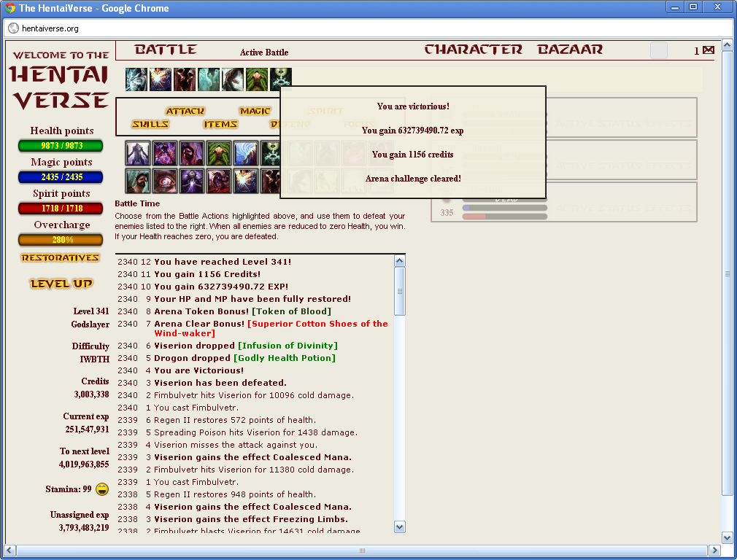
Task: Select the MAGIC battle action
Action: 255,111
